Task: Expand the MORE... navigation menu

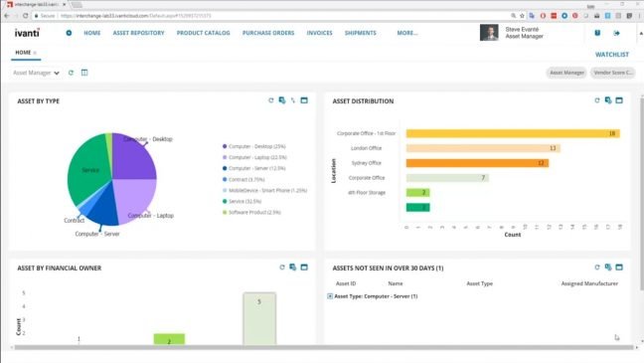Action: click(407, 33)
